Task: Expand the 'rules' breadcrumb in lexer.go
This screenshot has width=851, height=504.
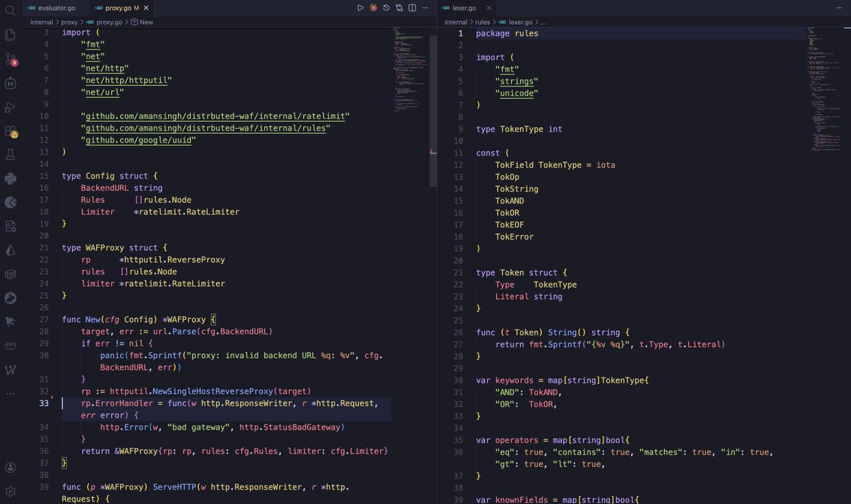Action: (482, 22)
